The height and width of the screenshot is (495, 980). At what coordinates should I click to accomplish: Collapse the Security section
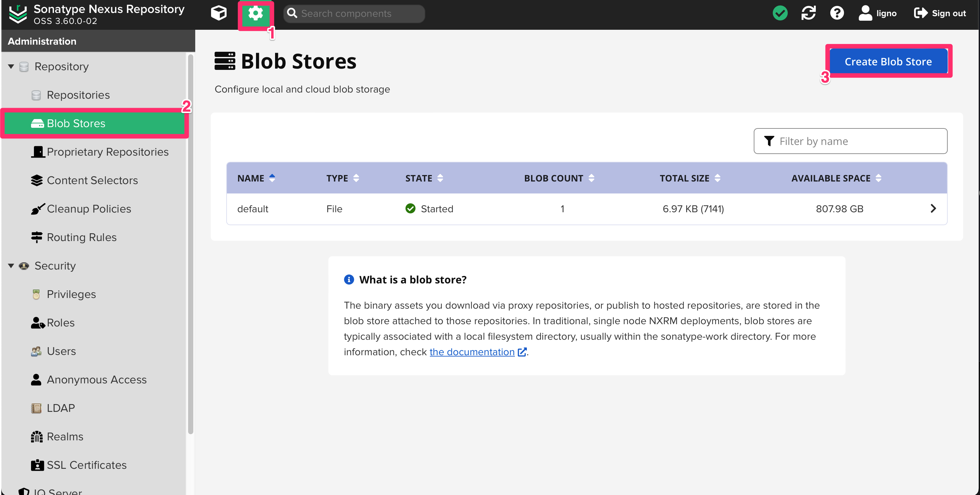click(x=11, y=266)
